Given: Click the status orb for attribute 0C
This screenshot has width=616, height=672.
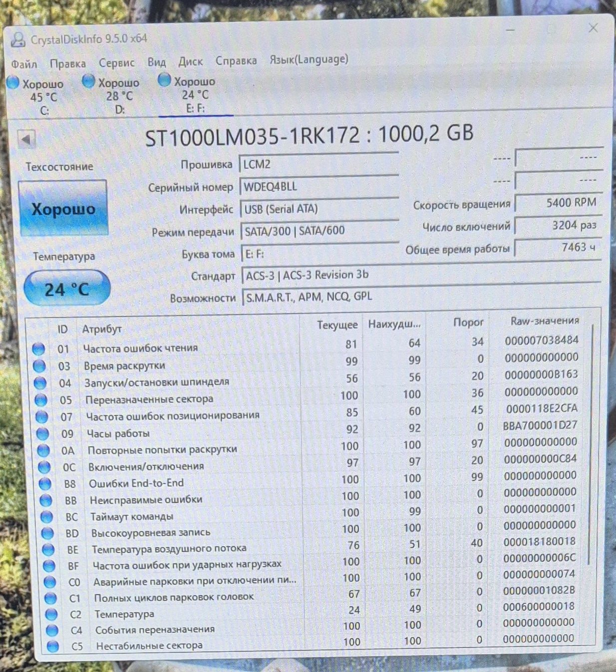Looking at the screenshot, I should tap(44, 467).
